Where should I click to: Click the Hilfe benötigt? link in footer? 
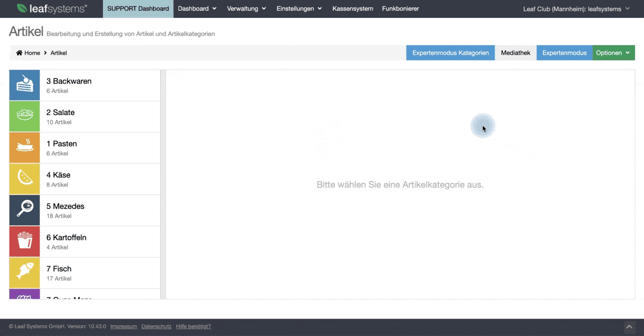(x=193, y=326)
